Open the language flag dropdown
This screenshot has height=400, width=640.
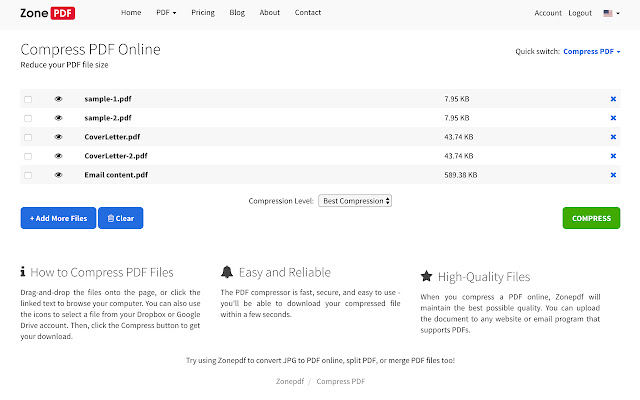pyautogui.click(x=611, y=13)
